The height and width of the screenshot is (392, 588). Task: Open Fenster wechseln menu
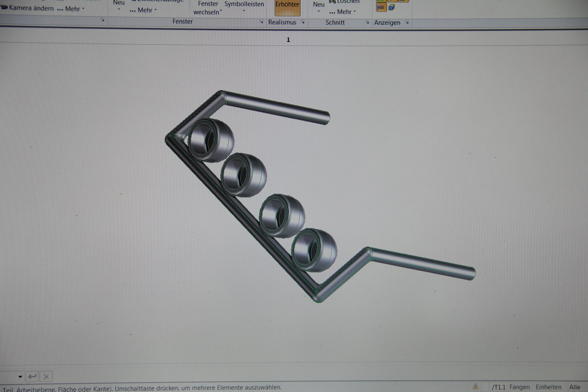point(208,8)
